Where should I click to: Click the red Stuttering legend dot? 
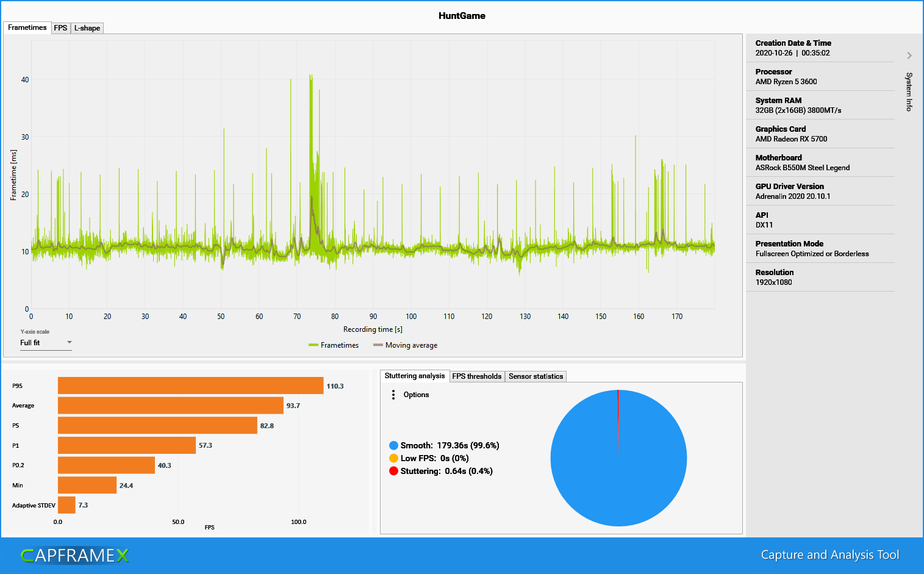[393, 471]
